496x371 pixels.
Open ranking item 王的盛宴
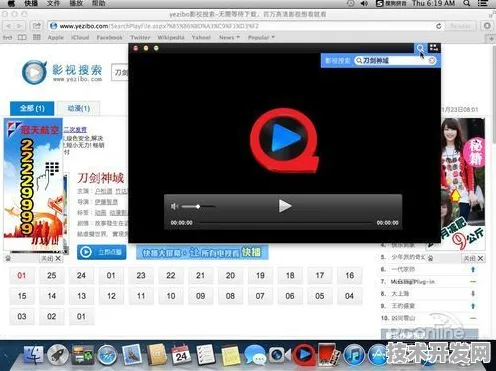coord(403,306)
